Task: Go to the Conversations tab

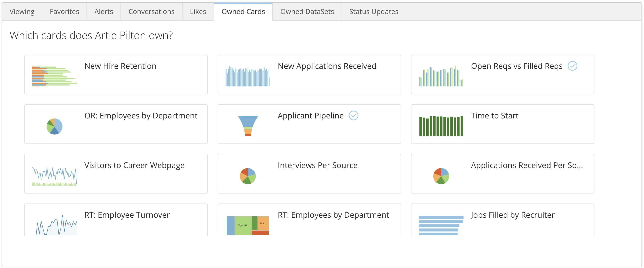Action: pos(151,12)
